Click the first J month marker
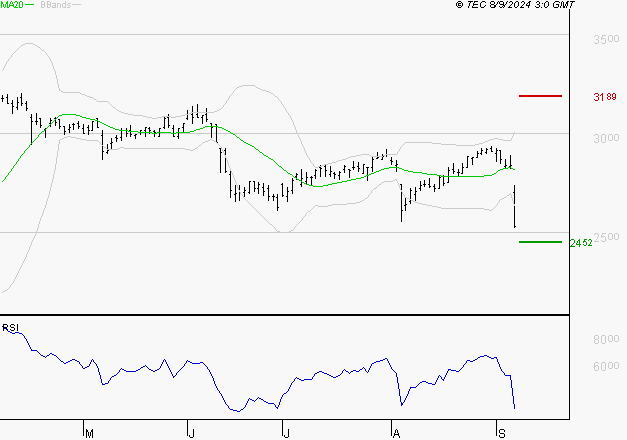This screenshot has width=627, height=440. click(192, 433)
